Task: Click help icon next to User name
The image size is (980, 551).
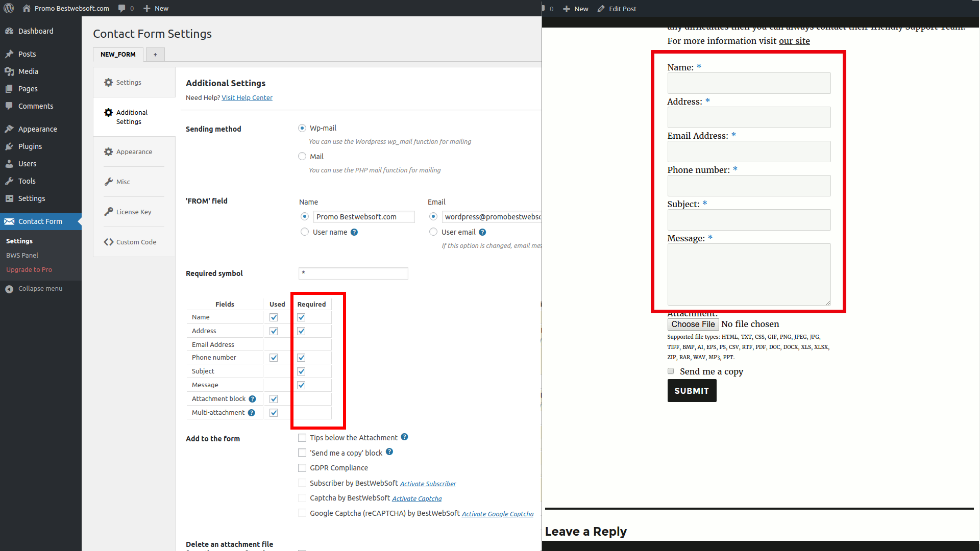Action: tap(354, 232)
